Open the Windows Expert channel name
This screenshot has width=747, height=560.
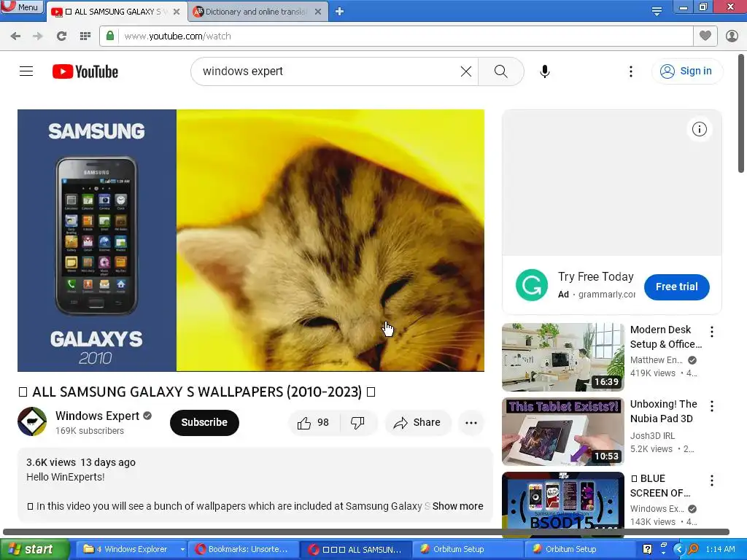click(97, 416)
